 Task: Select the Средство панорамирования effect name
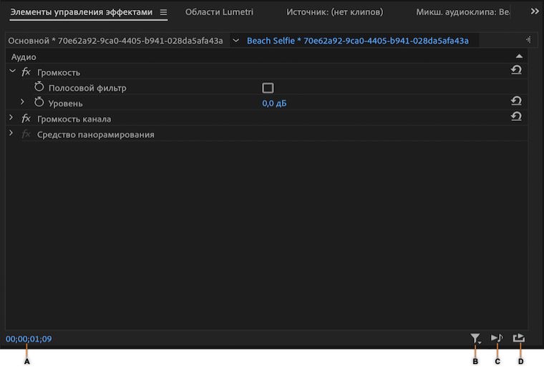[x=95, y=134]
